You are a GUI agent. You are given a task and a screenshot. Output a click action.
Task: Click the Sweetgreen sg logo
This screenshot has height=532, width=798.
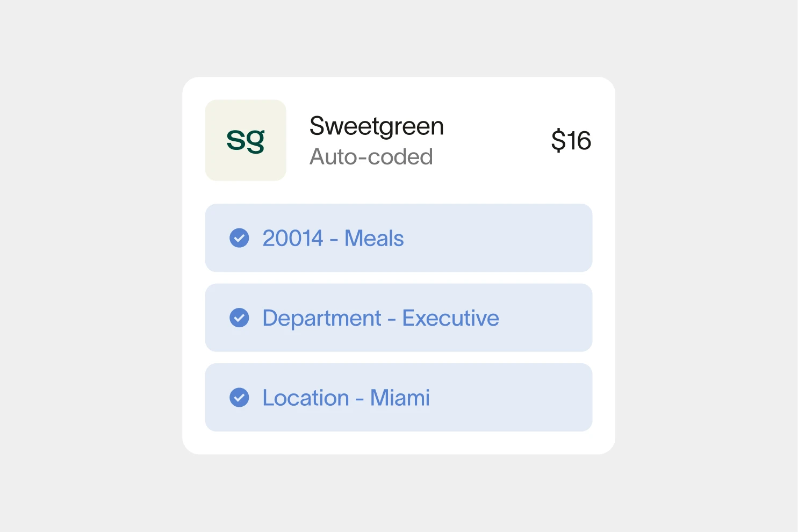pyautogui.click(x=246, y=140)
